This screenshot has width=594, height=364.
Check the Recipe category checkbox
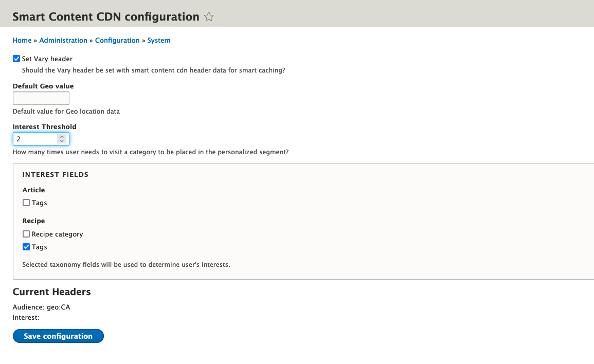tap(26, 234)
